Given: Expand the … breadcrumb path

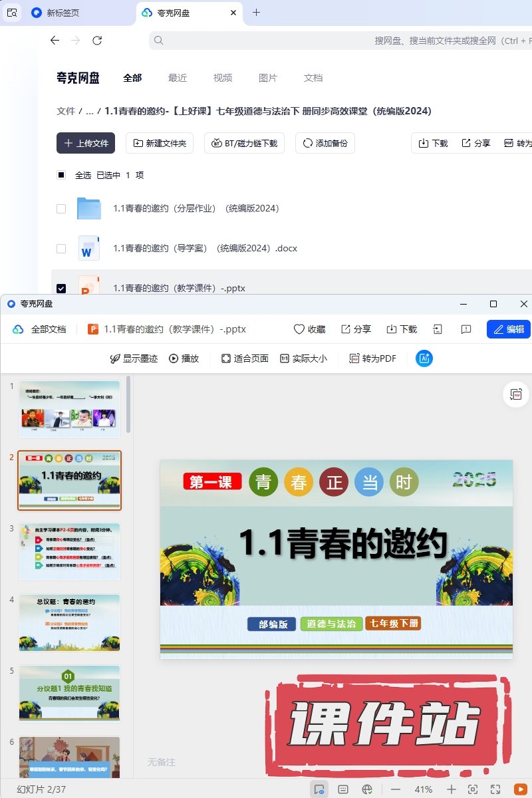Looking at the screenshot, I should 89,112.
